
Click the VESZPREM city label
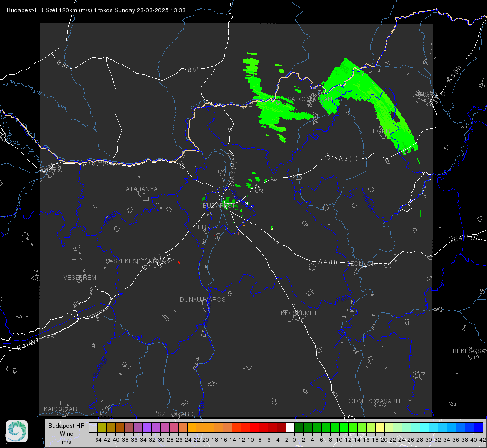click(x=80, y=278)
